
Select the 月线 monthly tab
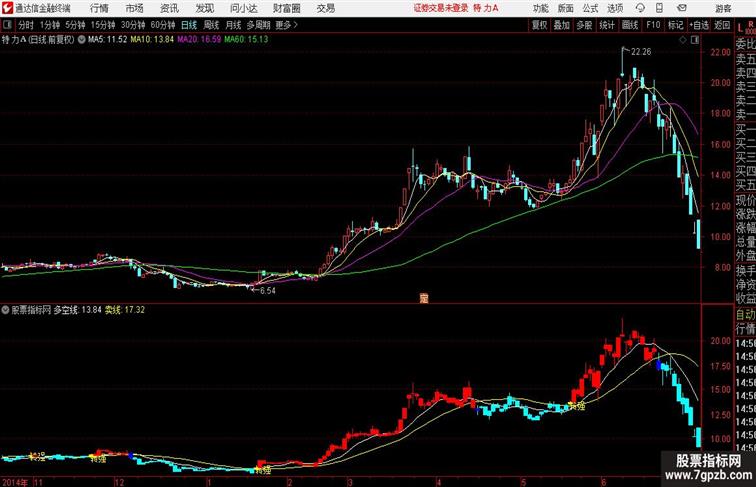tap(233, 25)
